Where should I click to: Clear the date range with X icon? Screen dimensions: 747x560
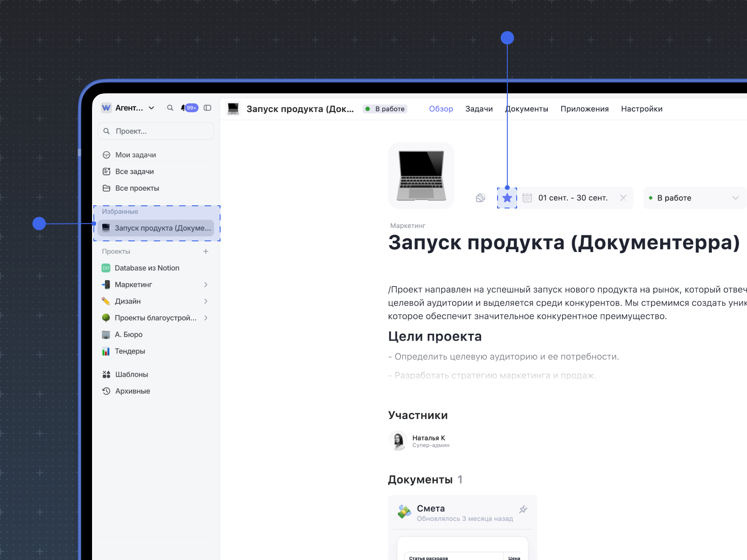point(623,198)
